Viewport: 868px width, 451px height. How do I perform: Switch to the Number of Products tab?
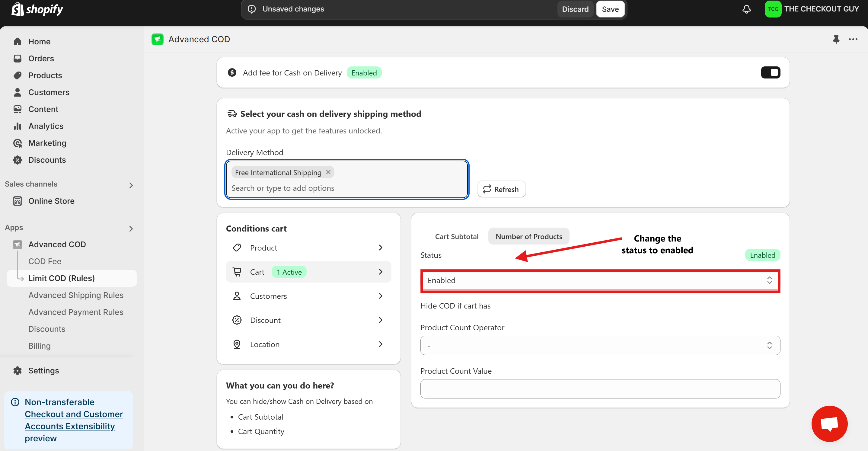528,237
